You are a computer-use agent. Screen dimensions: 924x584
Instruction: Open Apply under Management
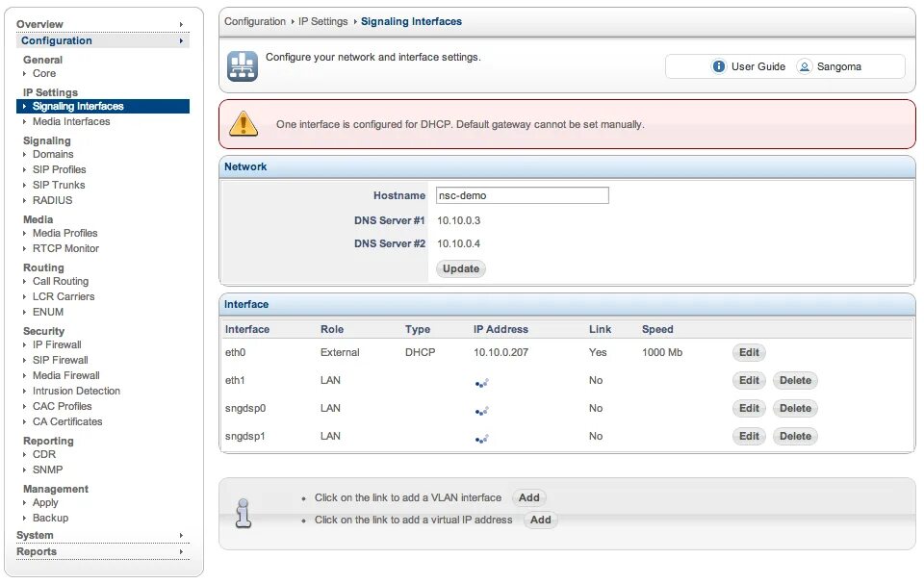(x=45, y=502)
